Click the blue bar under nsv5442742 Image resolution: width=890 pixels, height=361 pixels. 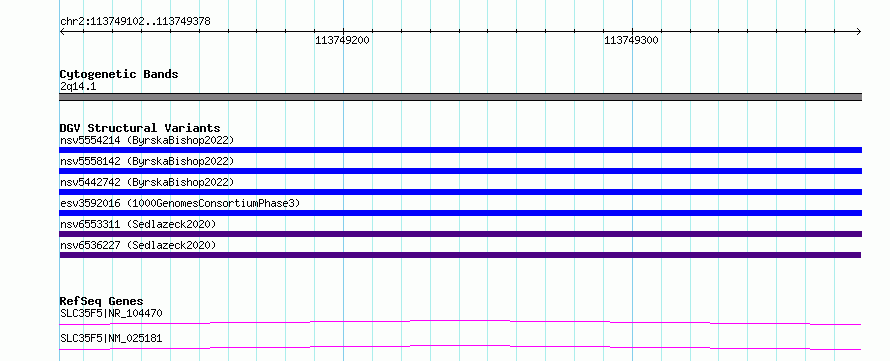point(460,192)
